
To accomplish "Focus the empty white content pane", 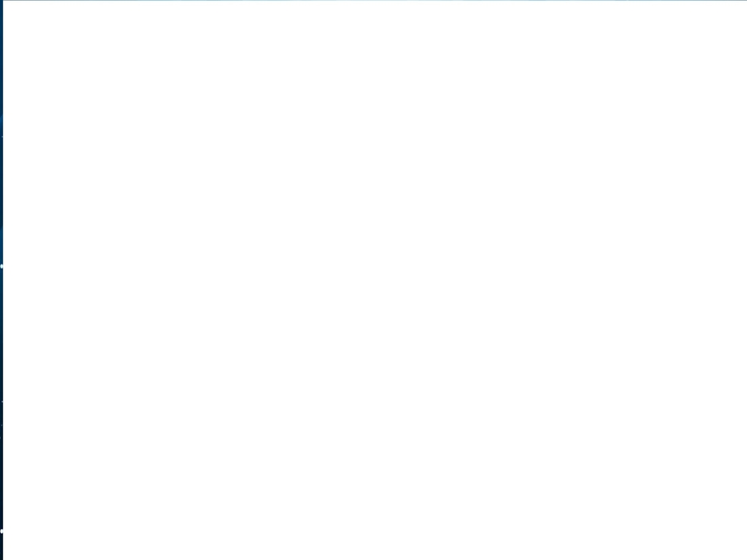I will pos(375,280).
